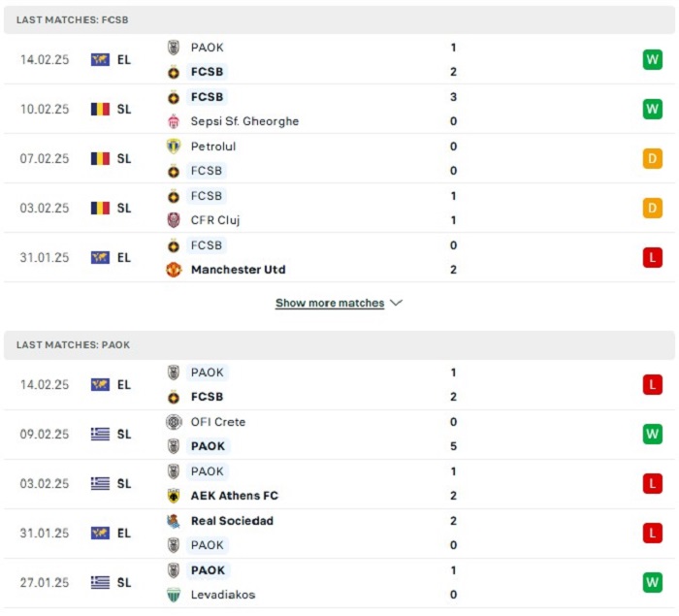Click the orange D badge for Petrolul match
The height and width of the screenshot is (616, 679).
pyautogui.click(x=653, y=158)
